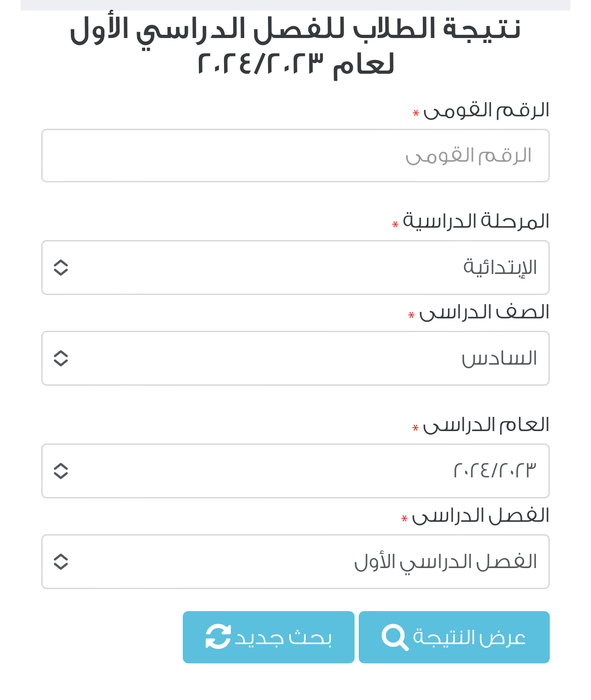
Task: Expand the العام الدراسى year dropdown
Action: tap(295, 471)
